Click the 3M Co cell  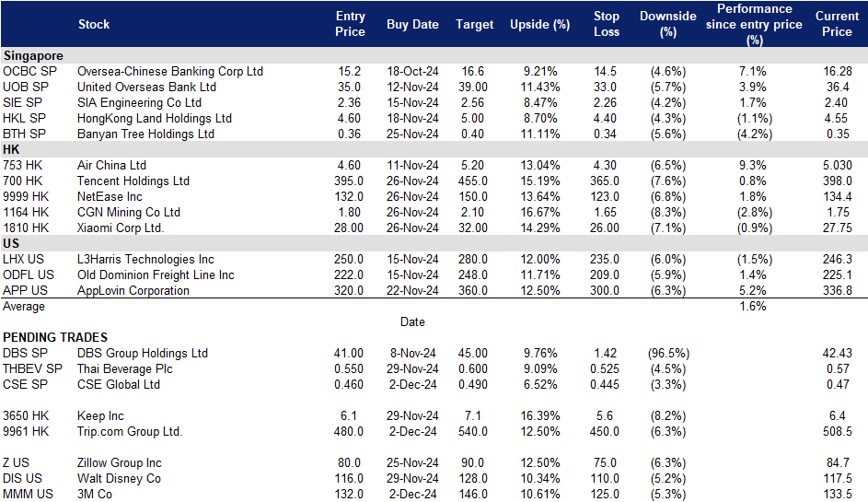pos(95,495)
